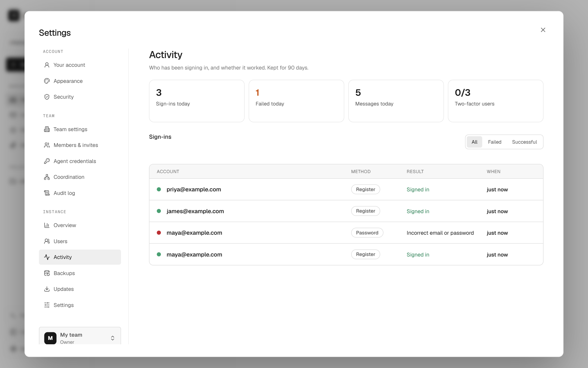Click the pulse icon beside Activity
The image size is (588, 368).
[x=47, y=257]
